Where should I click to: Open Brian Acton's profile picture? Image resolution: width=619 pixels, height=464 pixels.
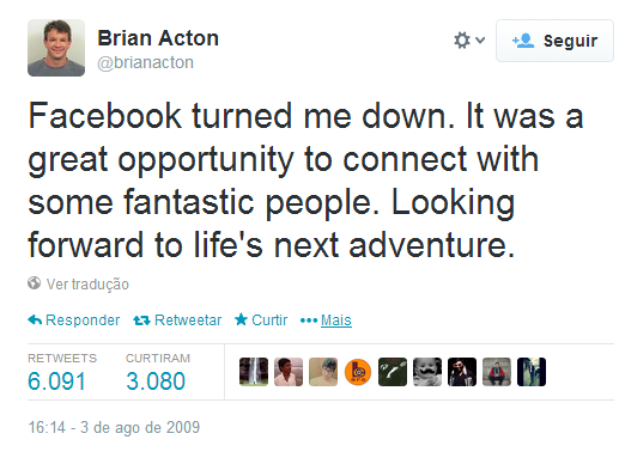(56, 48)
